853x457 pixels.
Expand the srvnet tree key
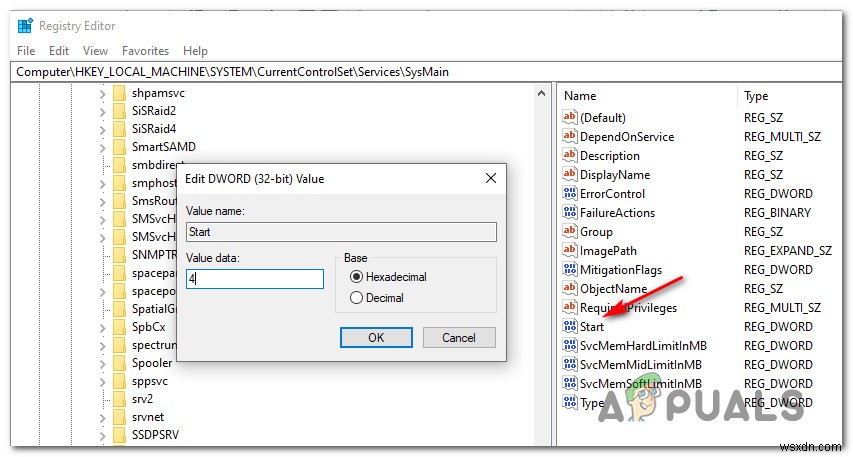pyautogui.click(x=102, y=417)
